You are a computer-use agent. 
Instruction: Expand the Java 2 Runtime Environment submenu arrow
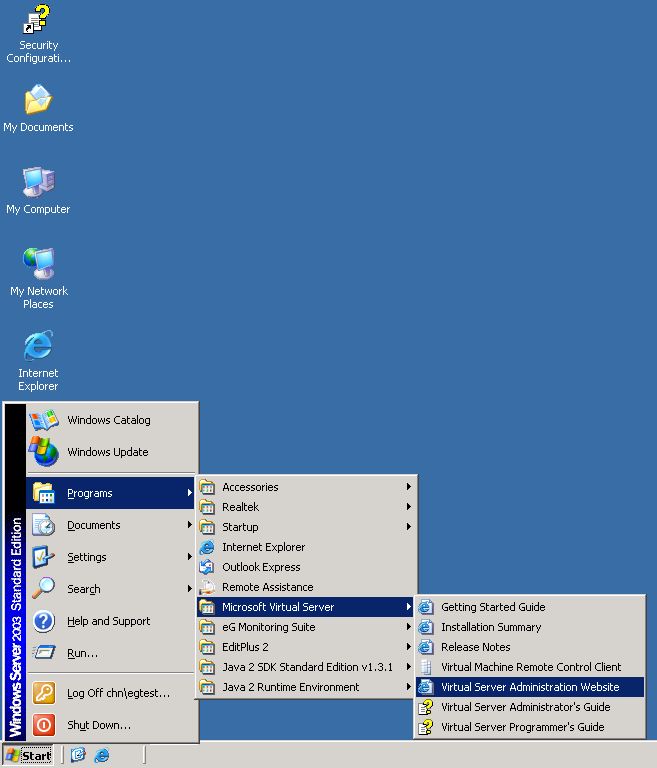409,687
